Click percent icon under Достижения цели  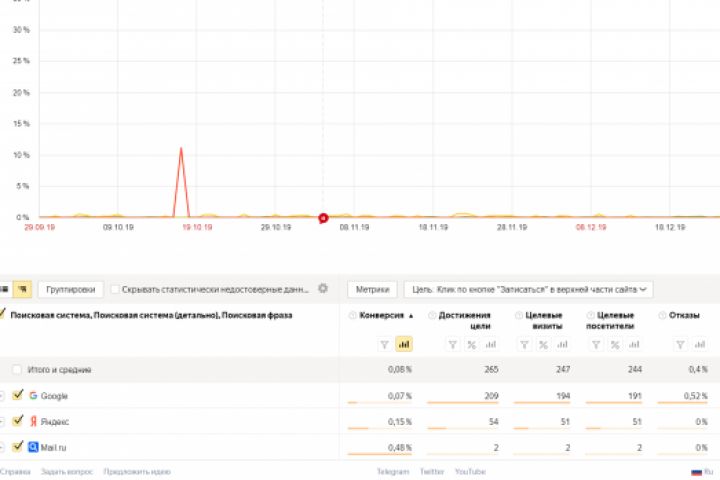pos(471,344)
